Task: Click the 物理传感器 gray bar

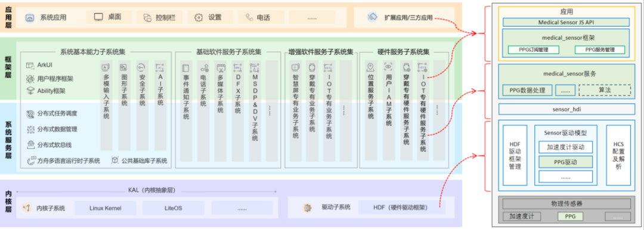Action: [566, 203]
